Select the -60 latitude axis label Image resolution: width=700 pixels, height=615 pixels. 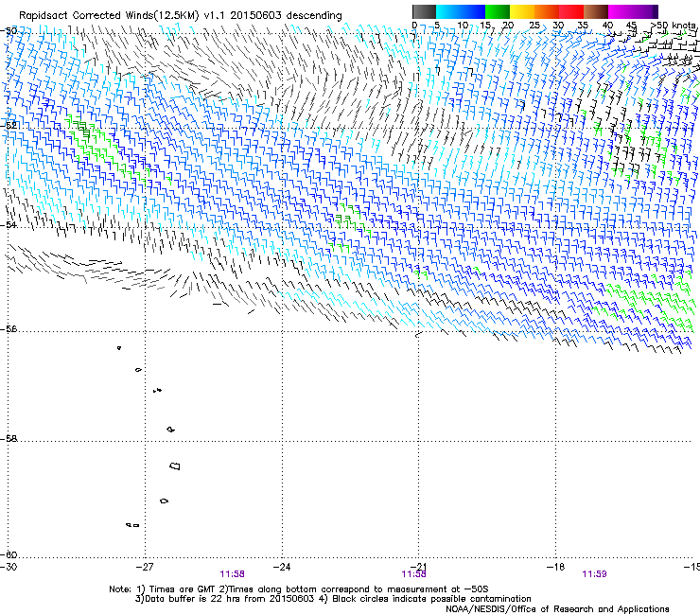pos(9,554)
